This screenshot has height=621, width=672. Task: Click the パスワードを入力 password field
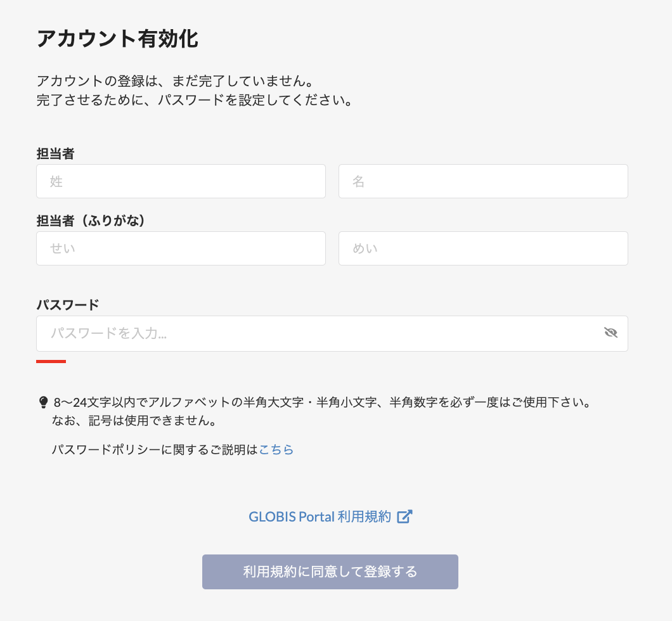317,333
